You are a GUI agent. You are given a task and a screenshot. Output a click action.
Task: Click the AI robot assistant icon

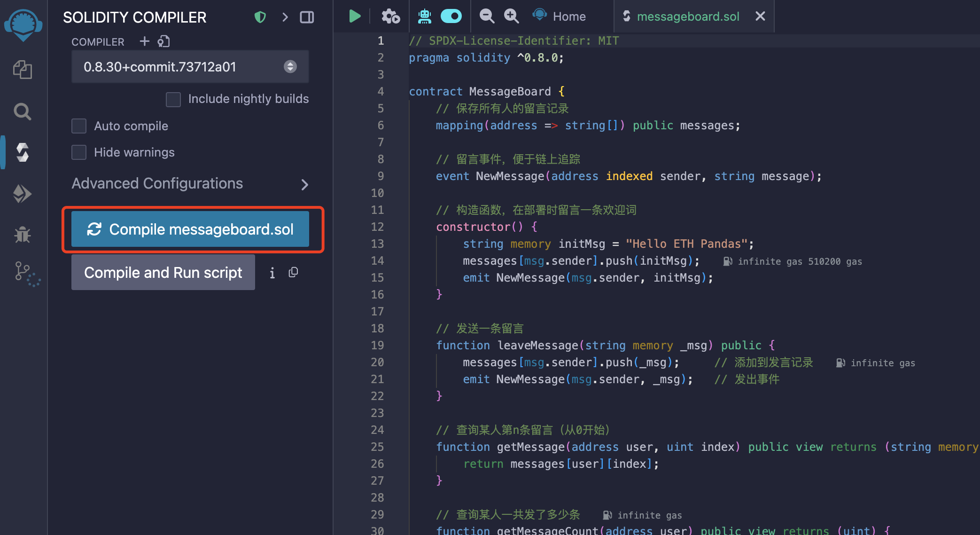pyautogui.click(x=425, y=16)
